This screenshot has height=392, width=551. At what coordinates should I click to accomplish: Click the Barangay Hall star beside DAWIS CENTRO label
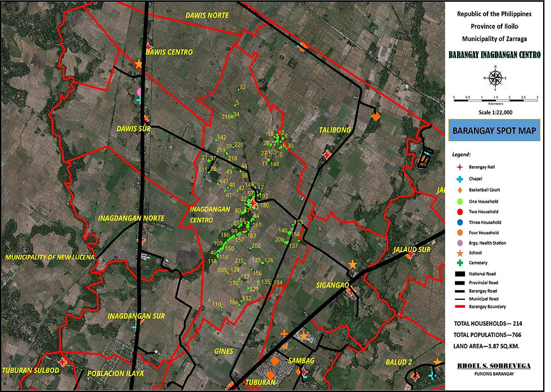(x=148, y=47)
